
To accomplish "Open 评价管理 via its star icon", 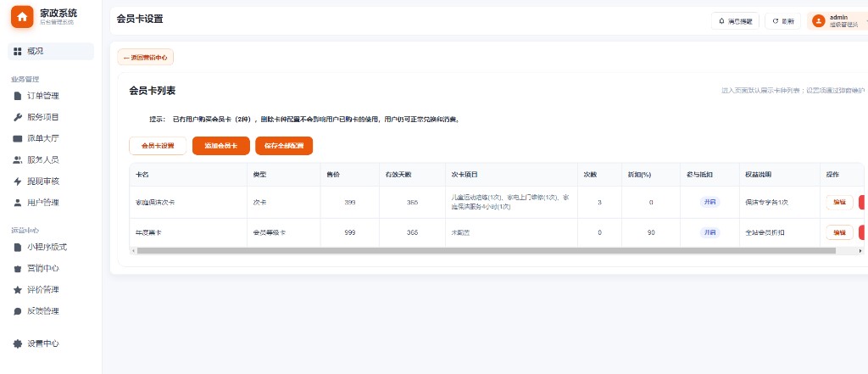I will (17, 290).
